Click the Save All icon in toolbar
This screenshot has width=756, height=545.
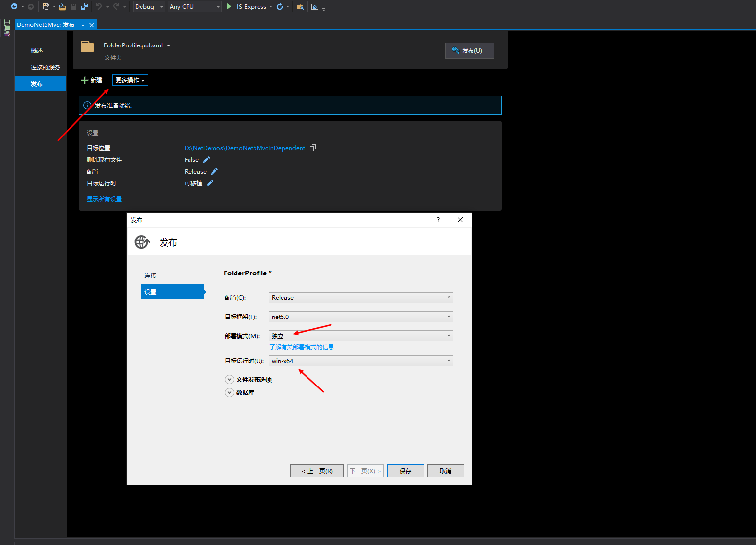(x=84, y=6)
